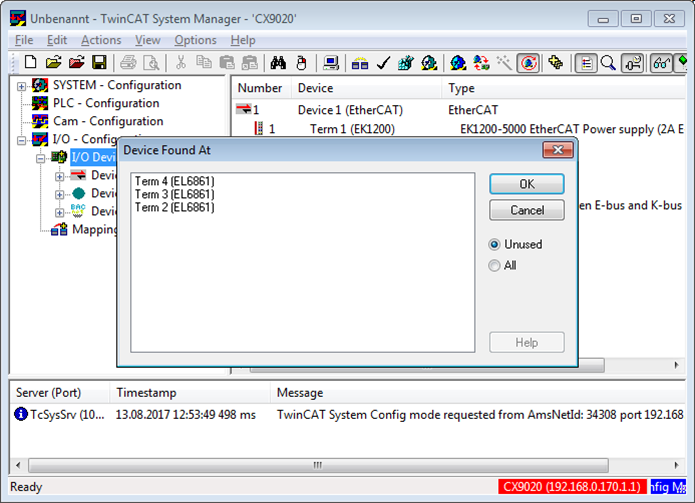Expand the BACnet device node in tree

(x=59, y=213)
